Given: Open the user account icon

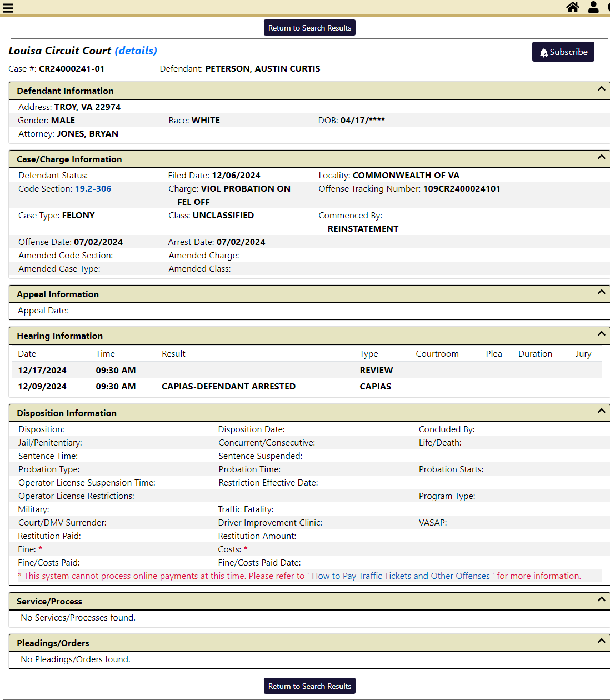Looking at the screenshot, I should tap(593, 7).
